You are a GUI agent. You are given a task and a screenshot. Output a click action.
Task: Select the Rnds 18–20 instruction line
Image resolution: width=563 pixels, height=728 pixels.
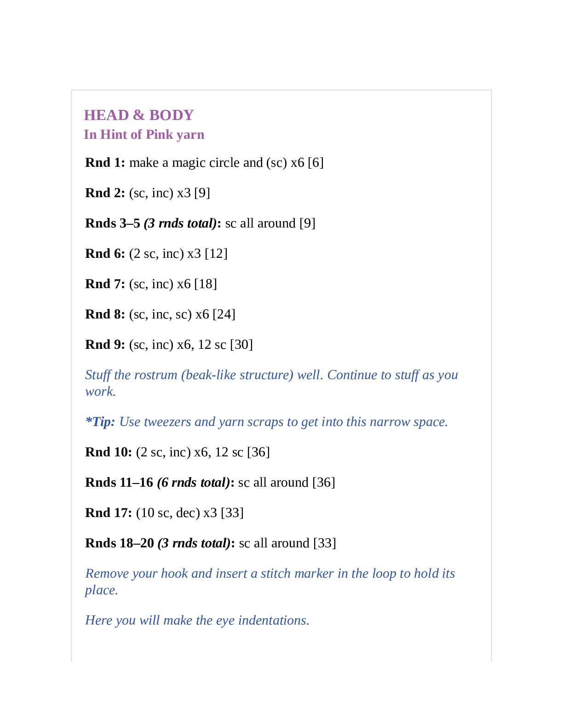211,543
